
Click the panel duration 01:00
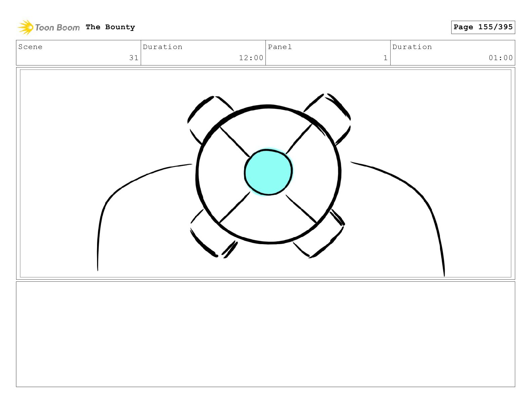coord(500,58)
